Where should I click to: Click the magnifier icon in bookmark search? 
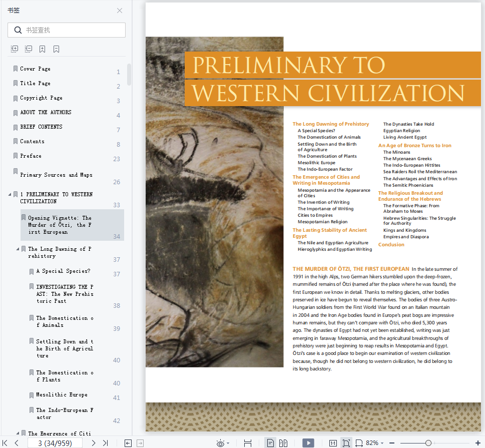18,30
